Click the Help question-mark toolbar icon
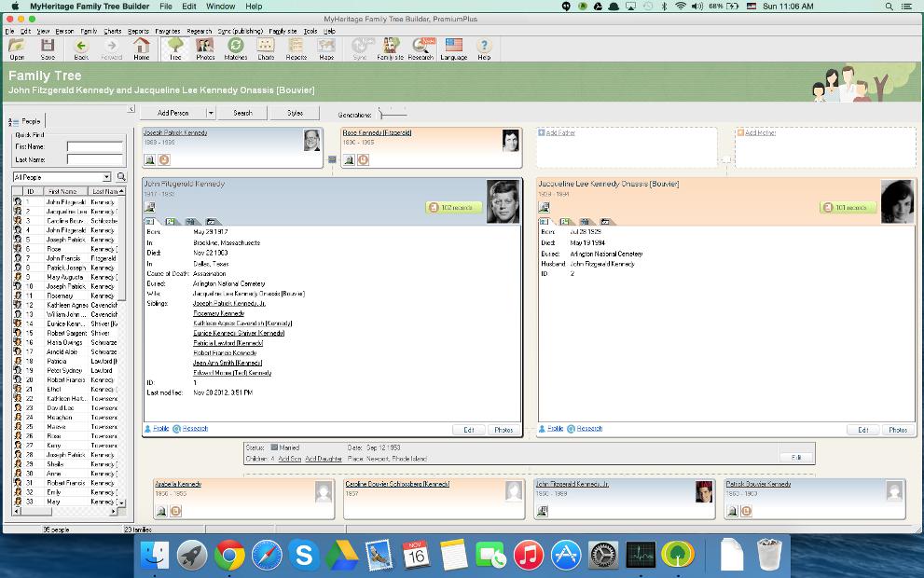The width and height of the screenshot is (924, 578). tap(484, 46)
